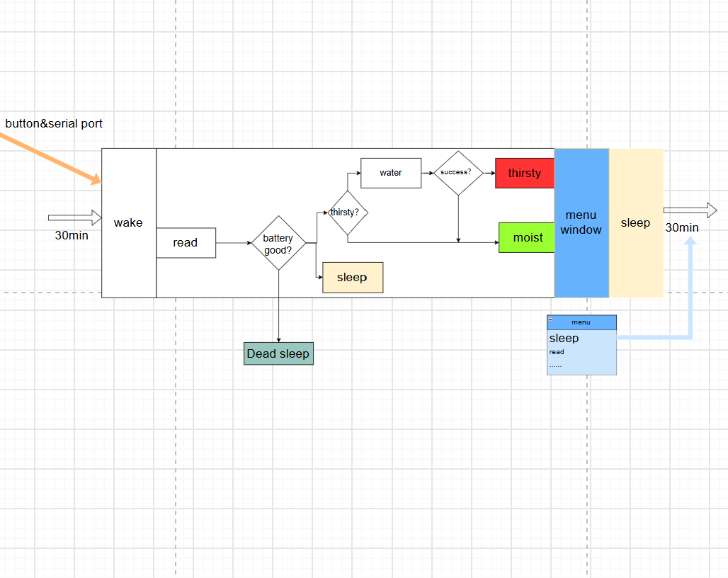This screenshot has width=728, height=578.
Task: Select the 'wake' block
Action: coord(129,223)
